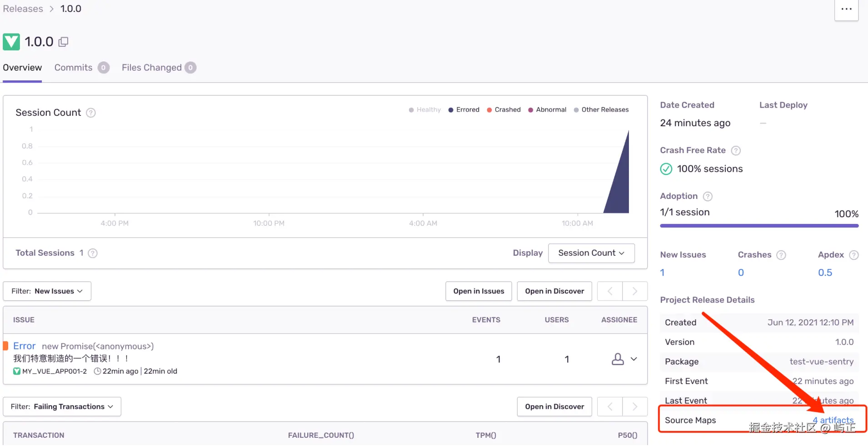Open the Filter: New Issues dropdown
Image resolution: width=868 pixels, height=446 pixels.
(x=47, y=291)
